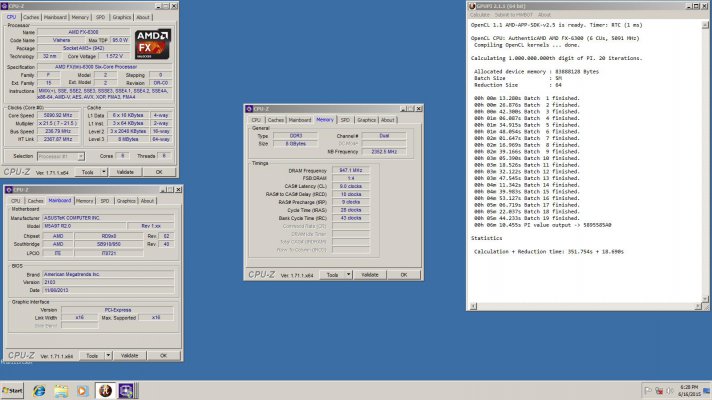712x400 pixels.
Task: Switch to the CPU-Z purple taskbar icon
Action: [126, 390]
